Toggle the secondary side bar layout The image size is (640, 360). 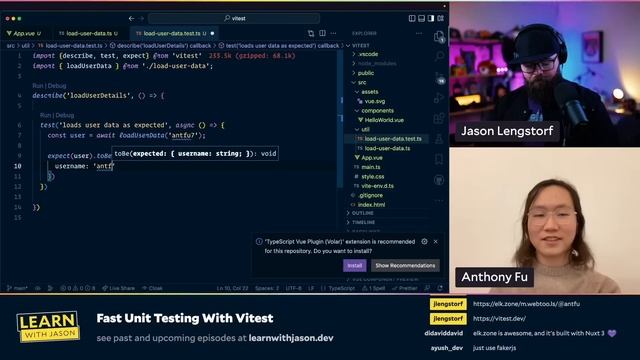coord(431,18)
